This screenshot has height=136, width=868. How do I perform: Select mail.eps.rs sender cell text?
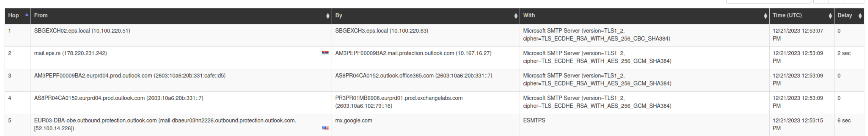pyautogui.click(x=70, y=53)
